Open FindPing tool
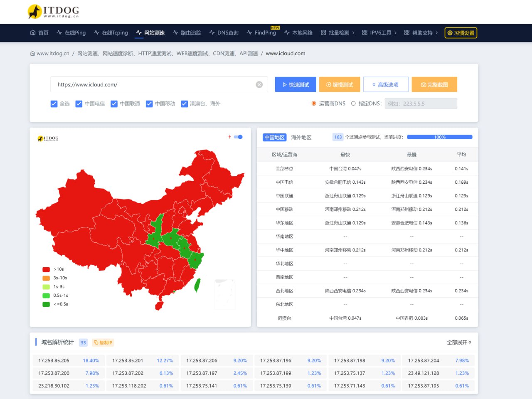The image size is (532, 399). tap(261, 32)
